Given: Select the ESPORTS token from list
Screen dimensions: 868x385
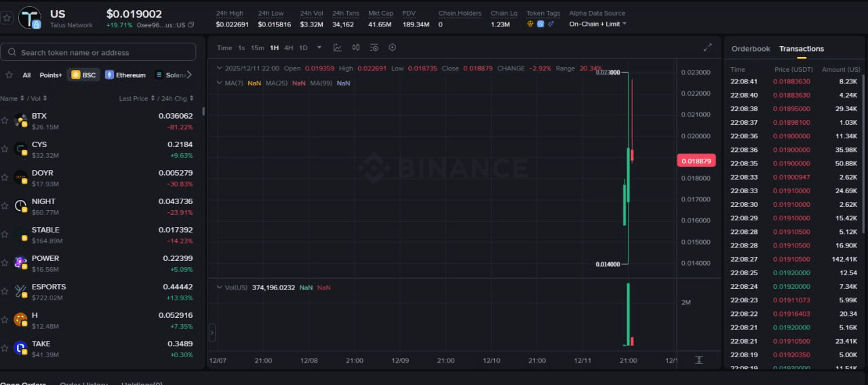Looking at the screenshot, I should (49, 287).
